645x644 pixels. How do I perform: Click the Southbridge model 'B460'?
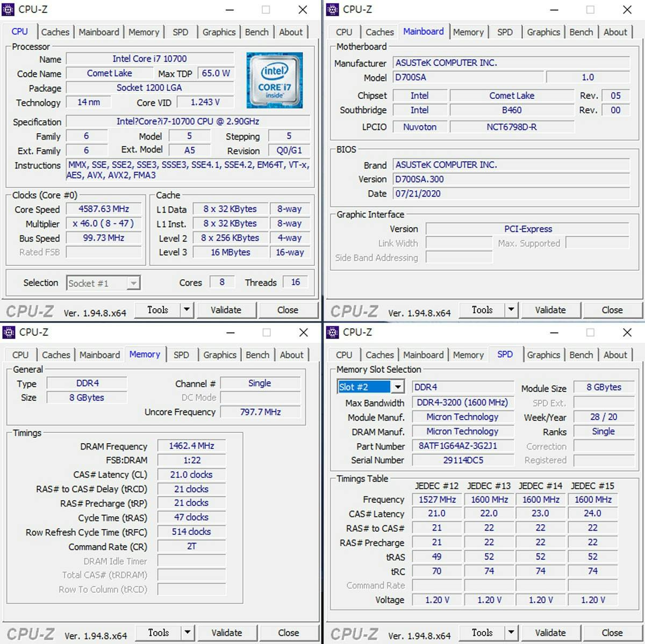click(x=512, y=110)
